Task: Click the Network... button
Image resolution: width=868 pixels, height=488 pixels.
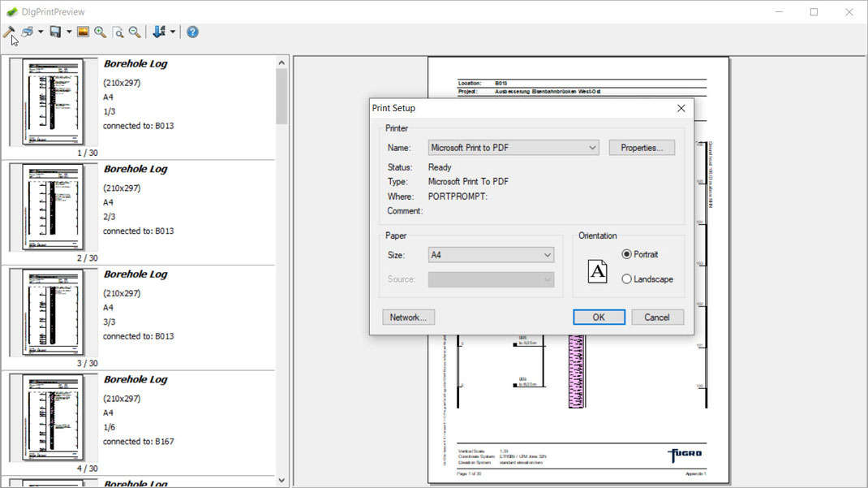Action: click(x=408, y=317)
